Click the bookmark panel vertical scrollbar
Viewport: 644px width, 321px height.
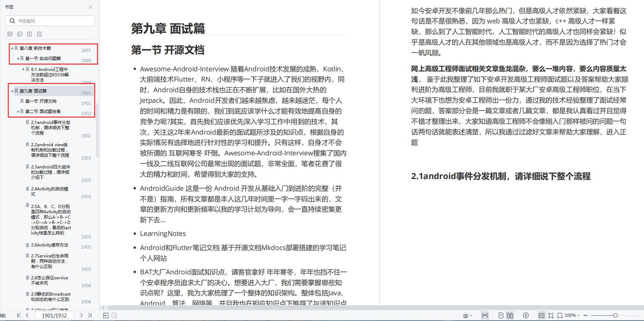97,130
